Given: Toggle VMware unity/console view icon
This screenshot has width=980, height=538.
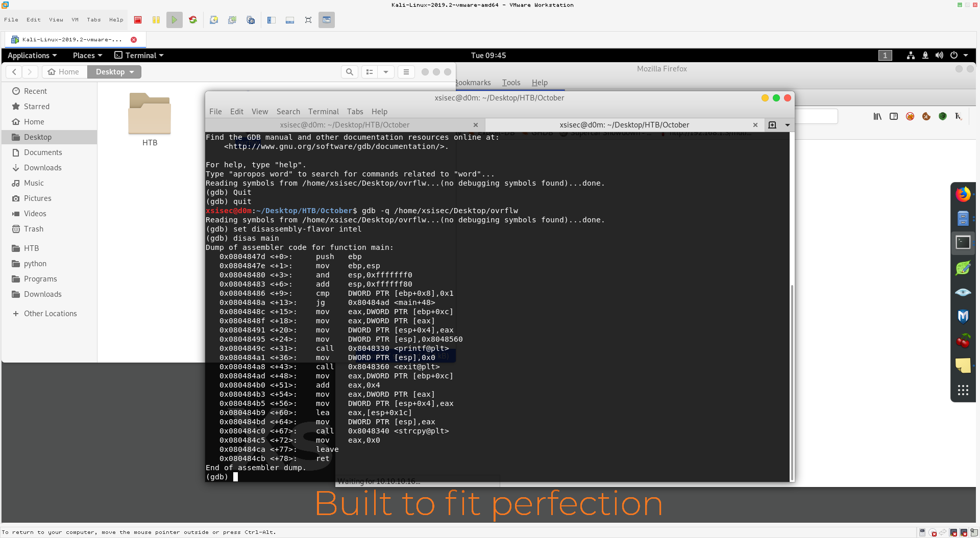Looking at the screenshot, I should tap(327, 20).
